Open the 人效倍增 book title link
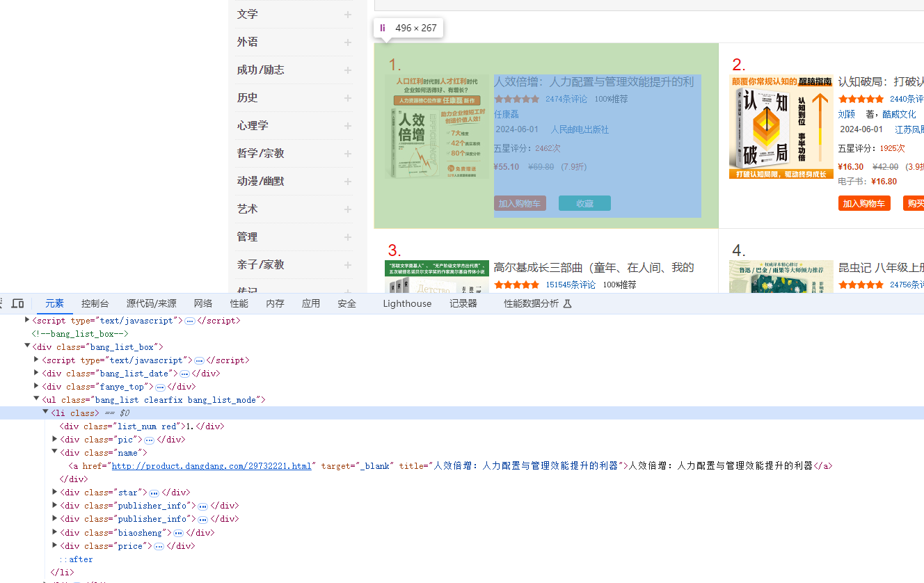This screenshot has height=583, width=924. click(x=594, y=82)
